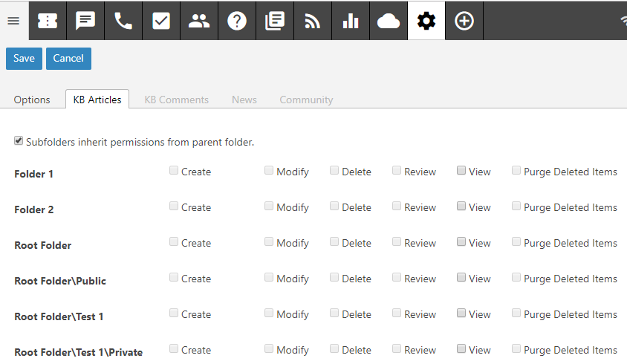Open the tickets icon in top bar

pos(48,21)
